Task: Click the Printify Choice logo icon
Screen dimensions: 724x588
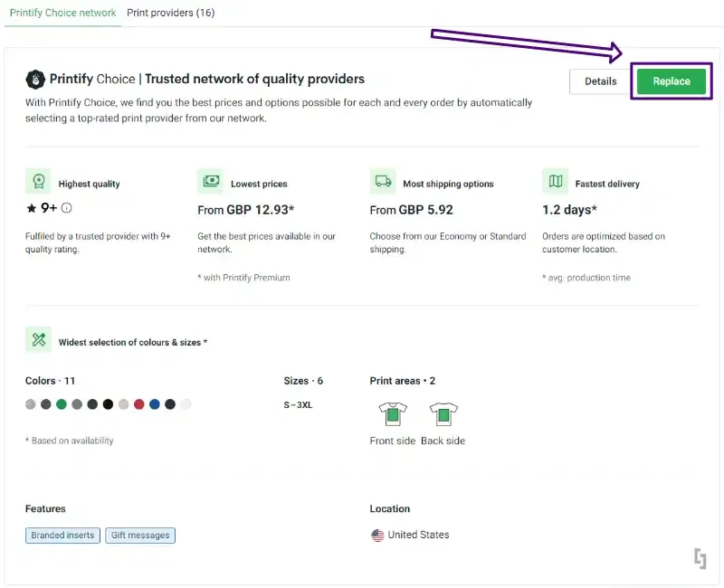Action: 36,78
